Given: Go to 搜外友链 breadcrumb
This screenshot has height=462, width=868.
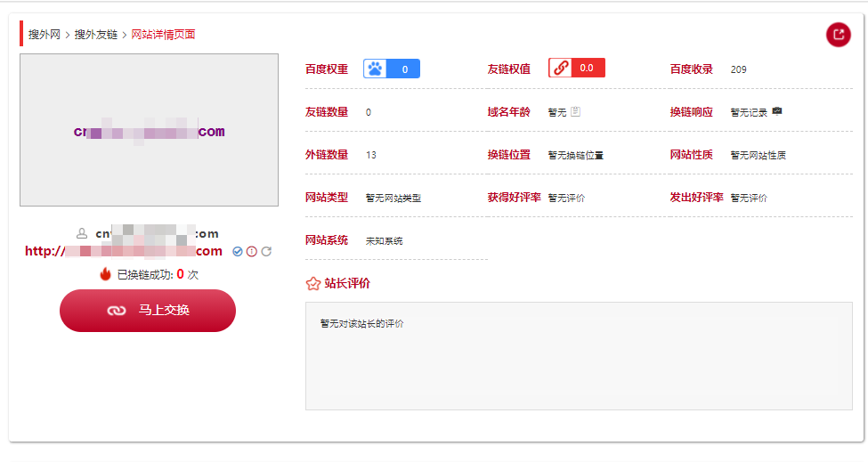Looking at the screenshot, I should 95,35.
